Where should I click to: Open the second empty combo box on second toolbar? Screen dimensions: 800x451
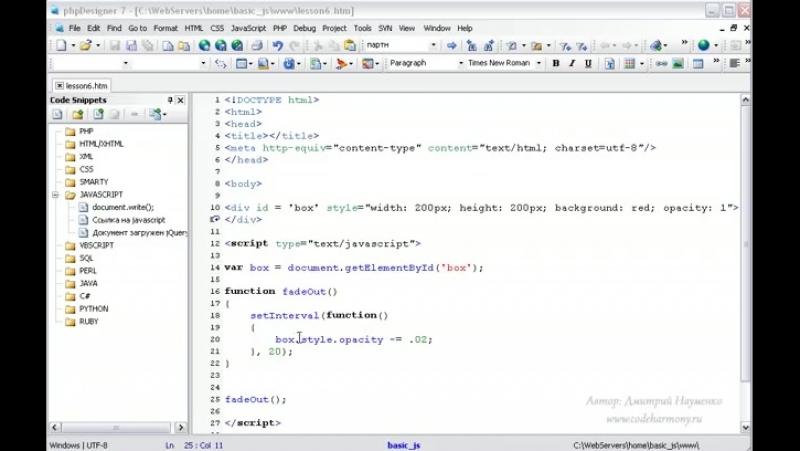point(203,63)
